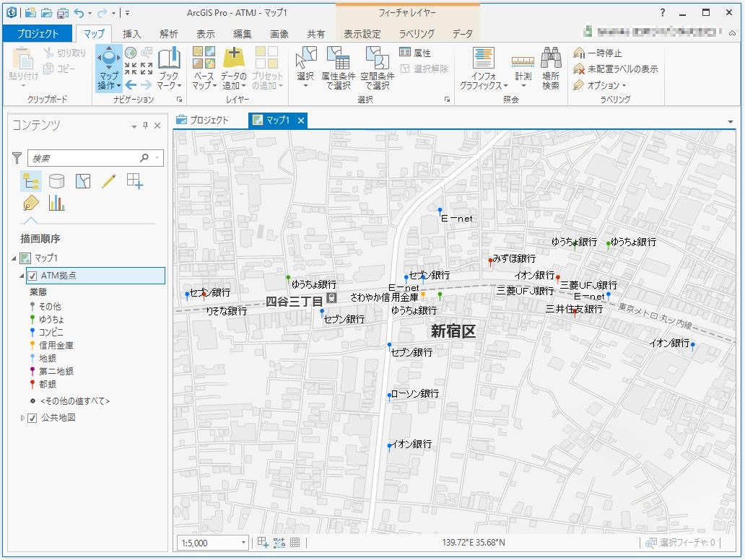Uncheck the ATM拠点 layer checkbox

pos(32,276)
